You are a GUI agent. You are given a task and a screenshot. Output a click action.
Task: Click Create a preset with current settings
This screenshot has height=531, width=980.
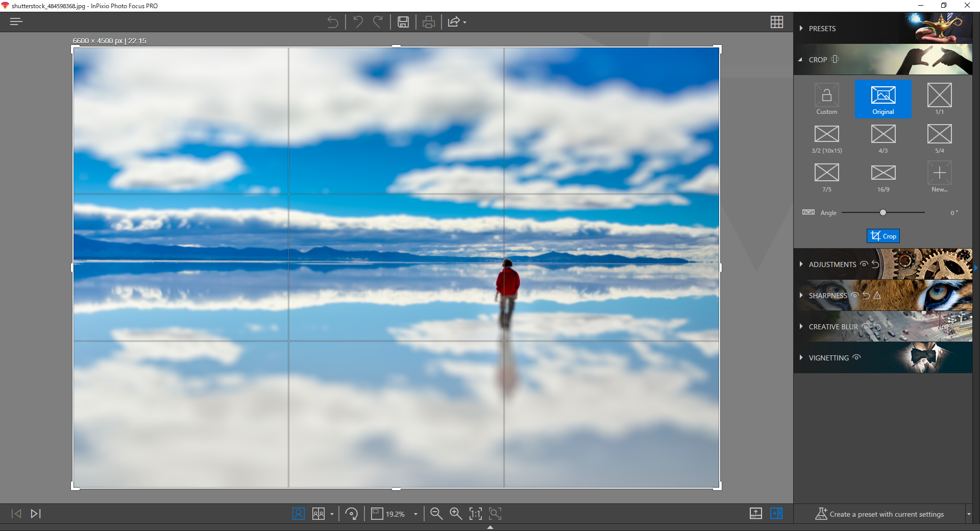(880, 514)
